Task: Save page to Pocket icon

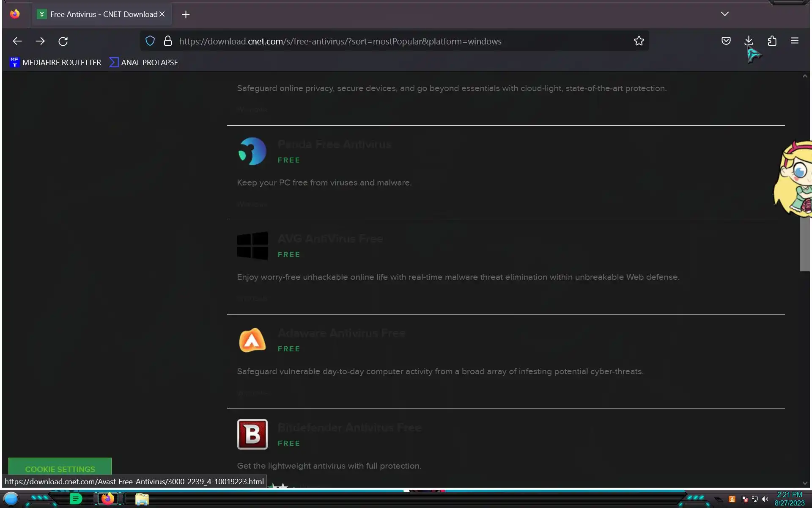Action: coord(726,41)
